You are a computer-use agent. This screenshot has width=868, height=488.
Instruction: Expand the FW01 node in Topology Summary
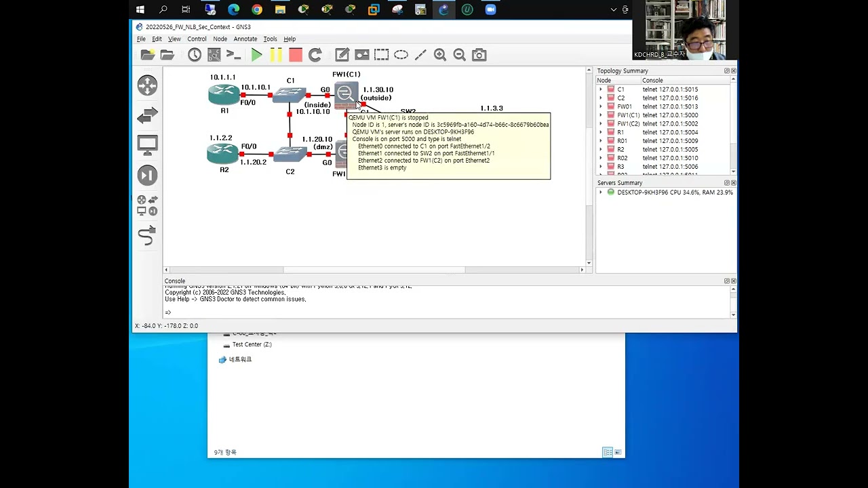click(x=600, y=106)
